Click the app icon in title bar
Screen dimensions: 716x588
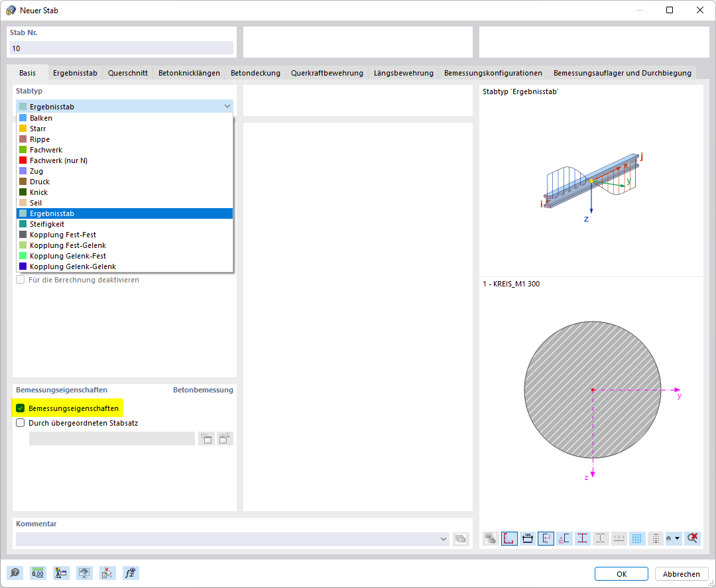[11, 10]
